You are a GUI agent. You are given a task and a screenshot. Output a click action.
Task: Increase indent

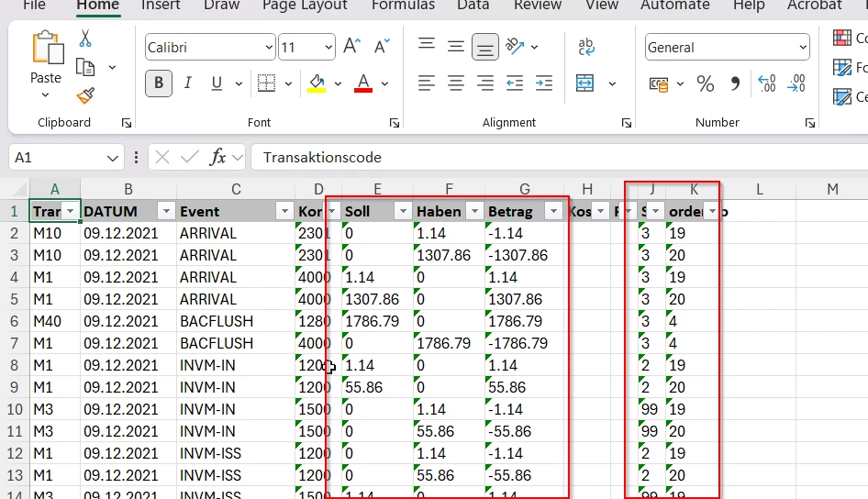543,83
